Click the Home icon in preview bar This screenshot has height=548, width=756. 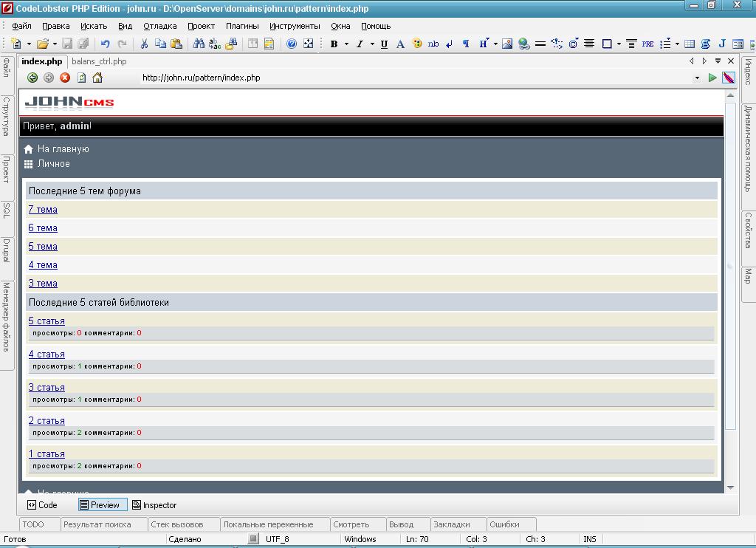[97, 78]
